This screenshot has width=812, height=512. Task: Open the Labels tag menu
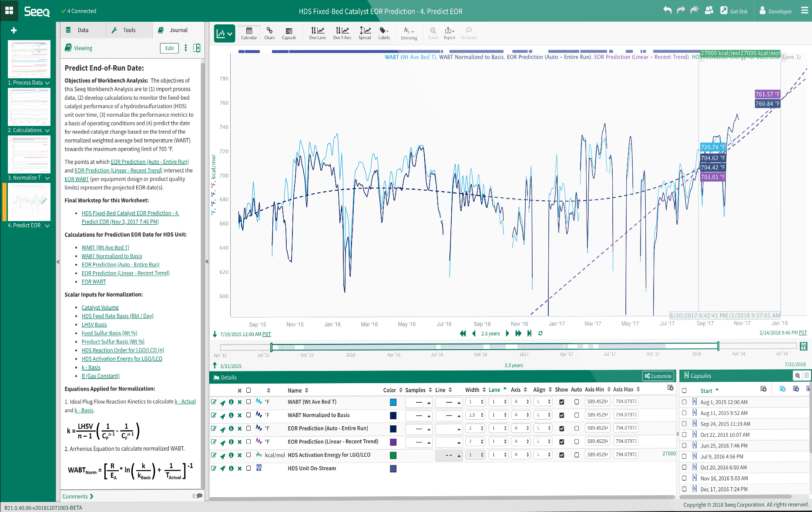(384, 33)
